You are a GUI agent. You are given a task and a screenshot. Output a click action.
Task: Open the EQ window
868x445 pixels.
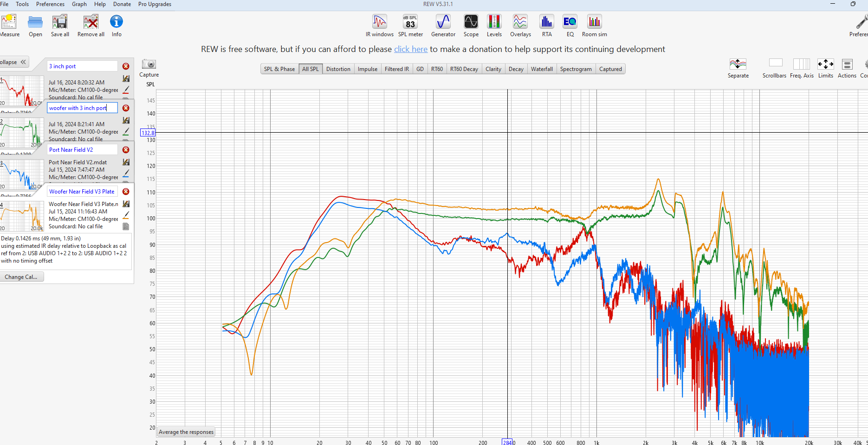(x=570, y=22)
